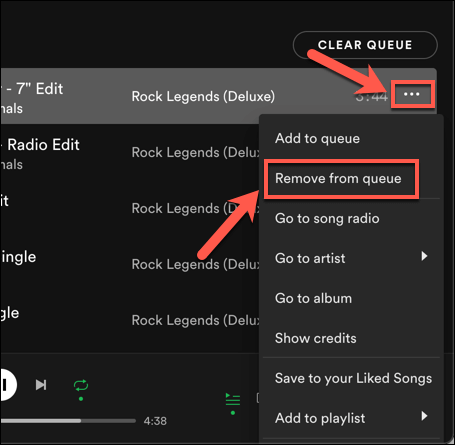Choose Go to album

click(313, 298)
